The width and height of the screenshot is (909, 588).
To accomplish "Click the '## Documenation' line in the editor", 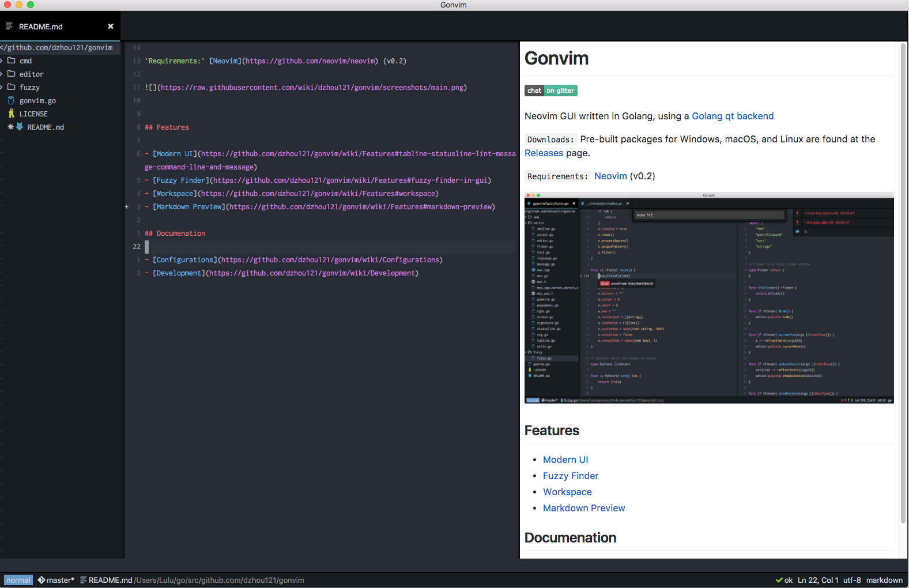I will (x=175, y=233).
